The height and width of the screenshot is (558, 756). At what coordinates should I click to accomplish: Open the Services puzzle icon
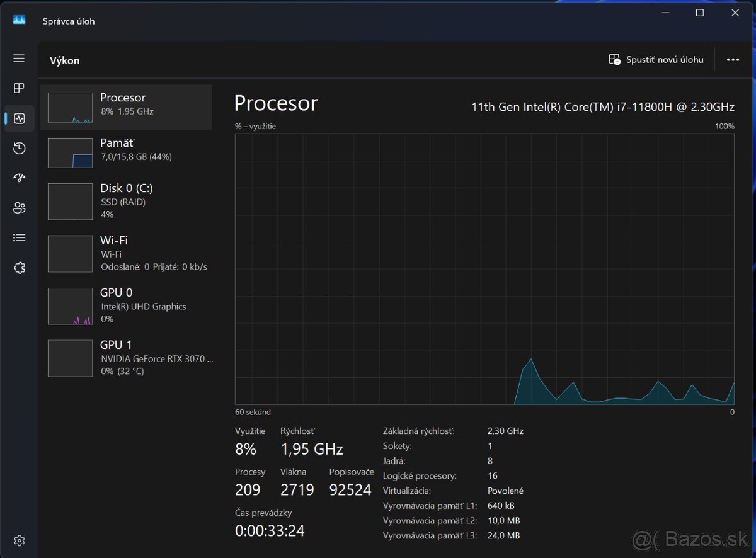[x=19, y=268]
